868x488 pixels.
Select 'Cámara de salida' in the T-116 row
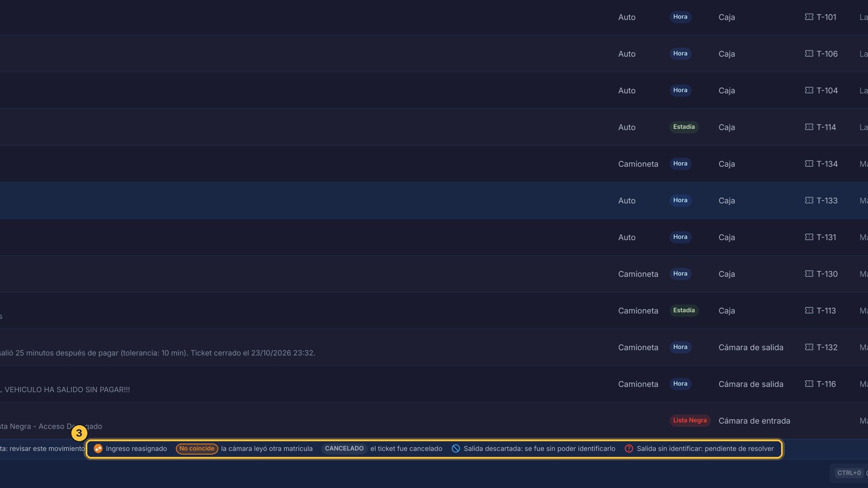click(x=751, y=384)
